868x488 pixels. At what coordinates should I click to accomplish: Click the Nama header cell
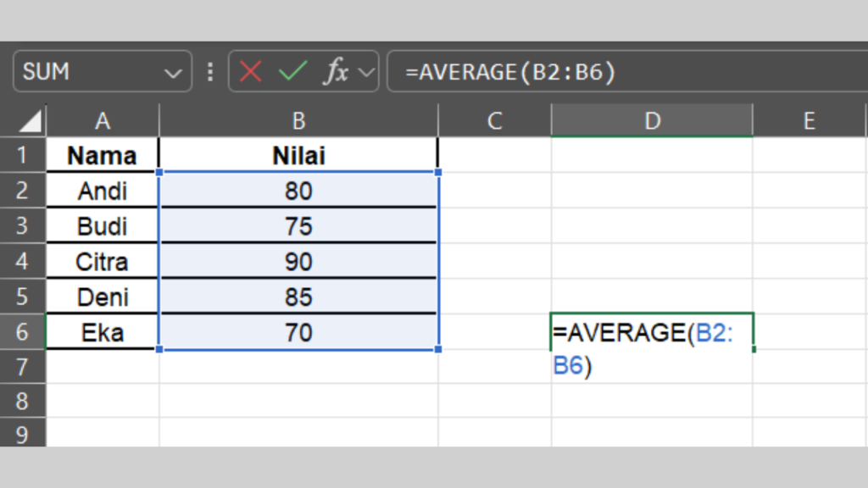pyautogui.click(x=102, y=155)
